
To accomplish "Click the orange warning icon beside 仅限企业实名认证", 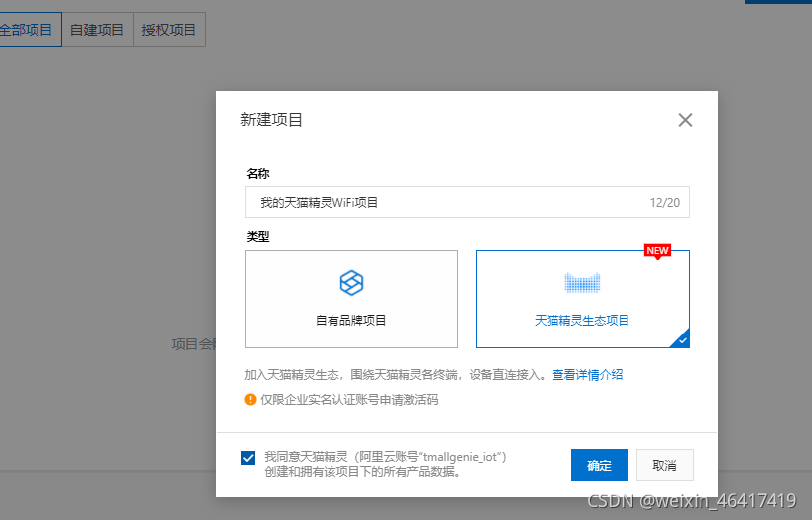I will coord(250,400).
